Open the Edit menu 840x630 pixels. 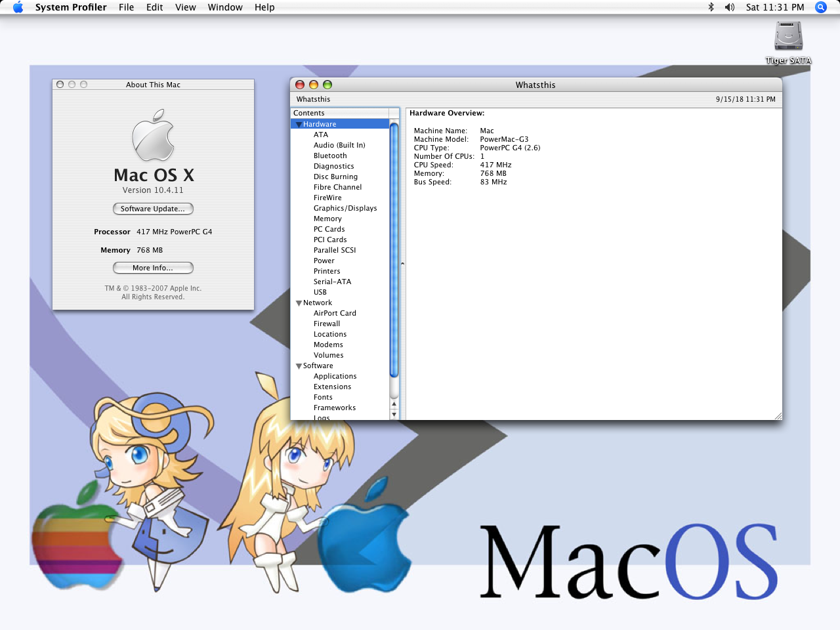click(x=155, y=7)
